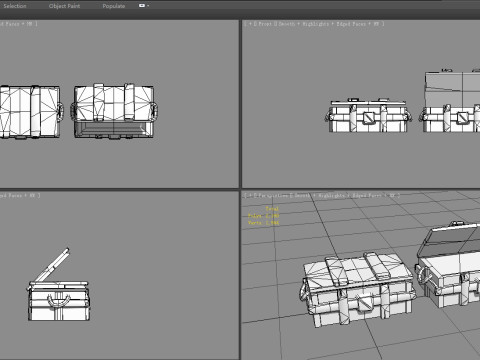Expand the ribbon display options dropdown arrow
Viewport: 480px width, 360px height.
tap(148, 6)
